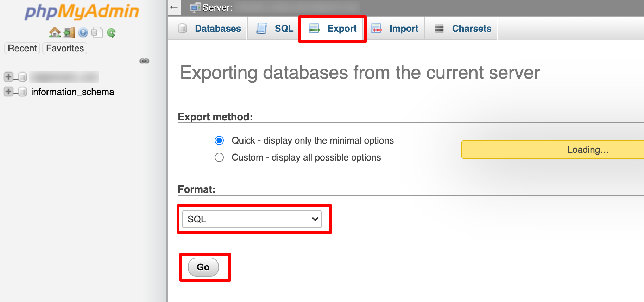Click the chain link icon in the sidebar
644x302 pixels.
[144, 61]
